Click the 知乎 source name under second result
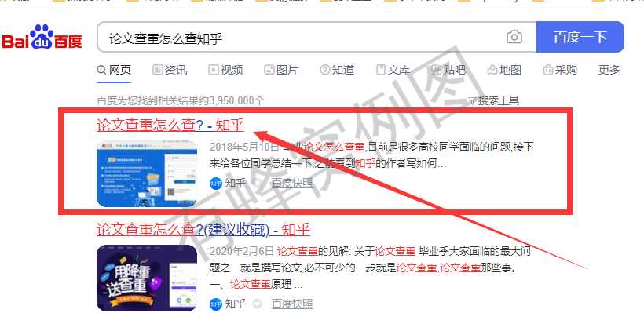This screenshot has height=313, width=644. (x=236, y=304)
